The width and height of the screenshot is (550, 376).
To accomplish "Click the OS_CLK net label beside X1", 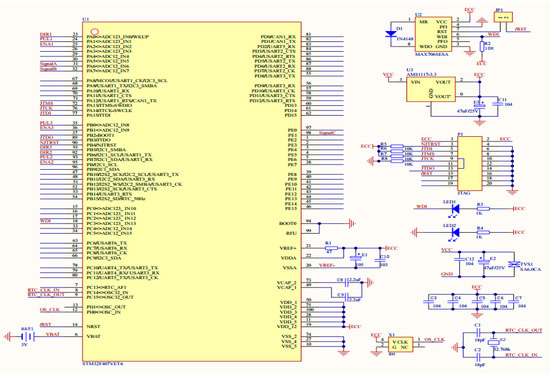I will [435, 340].
